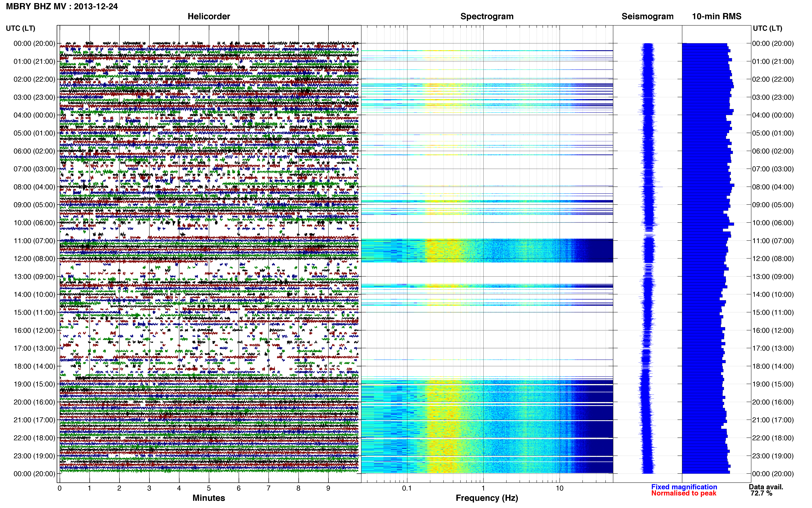This screenshot has width=812, height=508.
Task: Click the right '11:00 (07:00)' time label
Action: point(773,241)
